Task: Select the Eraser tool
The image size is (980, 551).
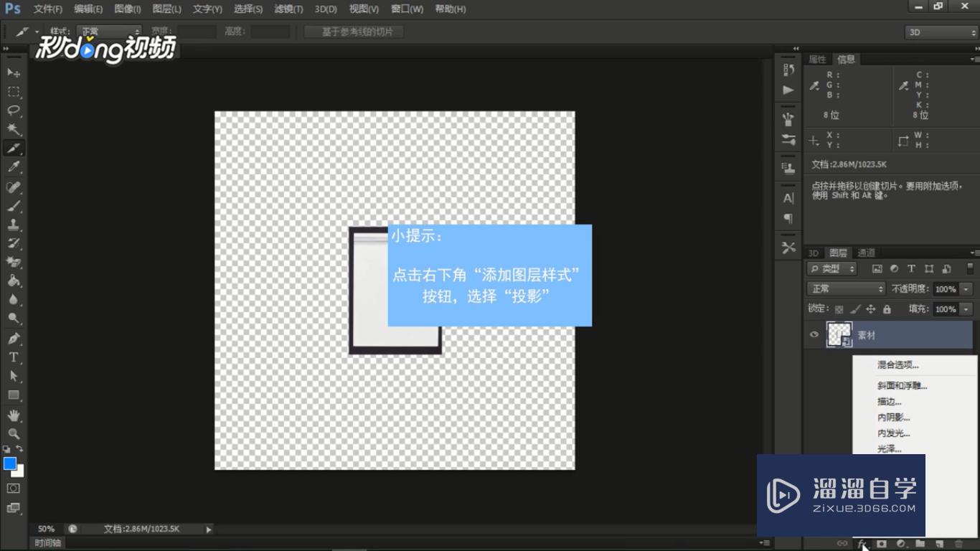Action: [x=14, y=262]
